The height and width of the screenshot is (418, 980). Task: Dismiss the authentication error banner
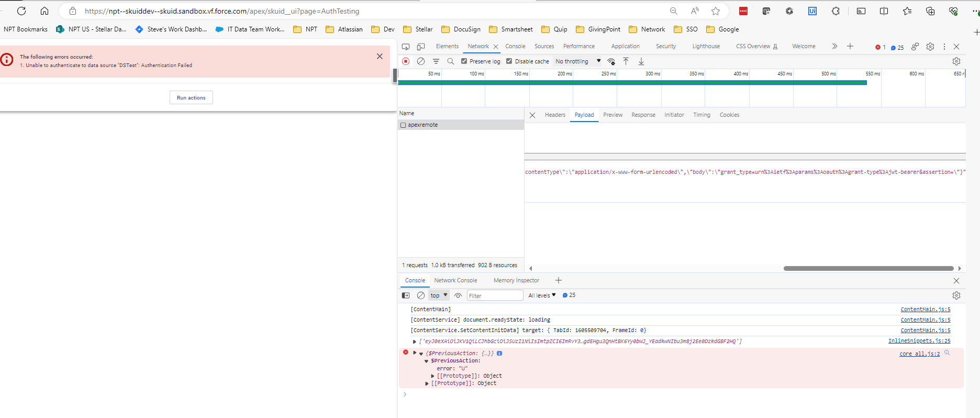click(x=380, y=56)
